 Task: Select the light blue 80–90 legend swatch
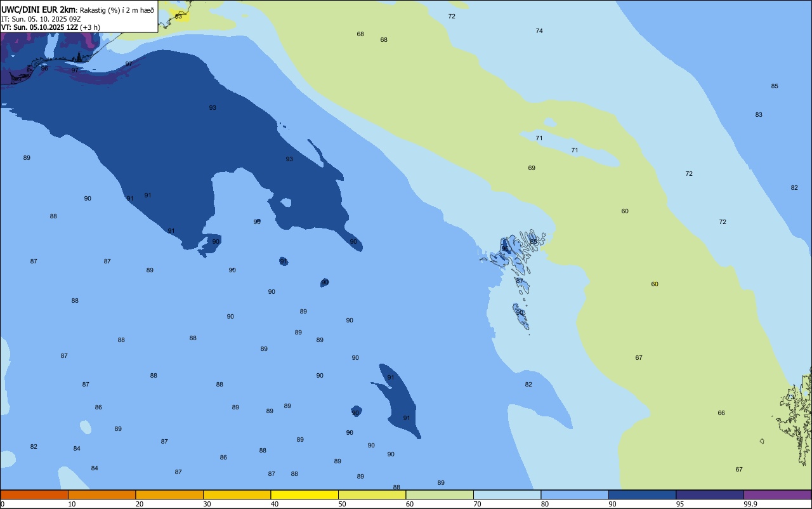coord(575,494)
